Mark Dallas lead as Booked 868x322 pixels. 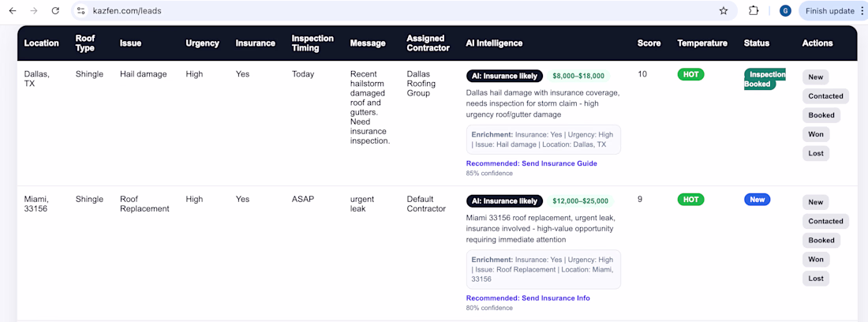821,115
